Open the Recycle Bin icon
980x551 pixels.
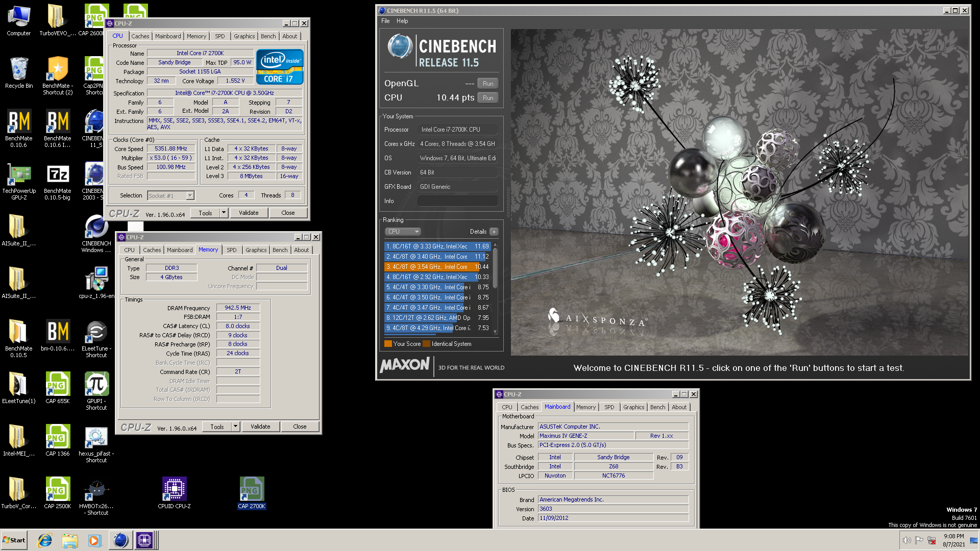coord(19,72)
